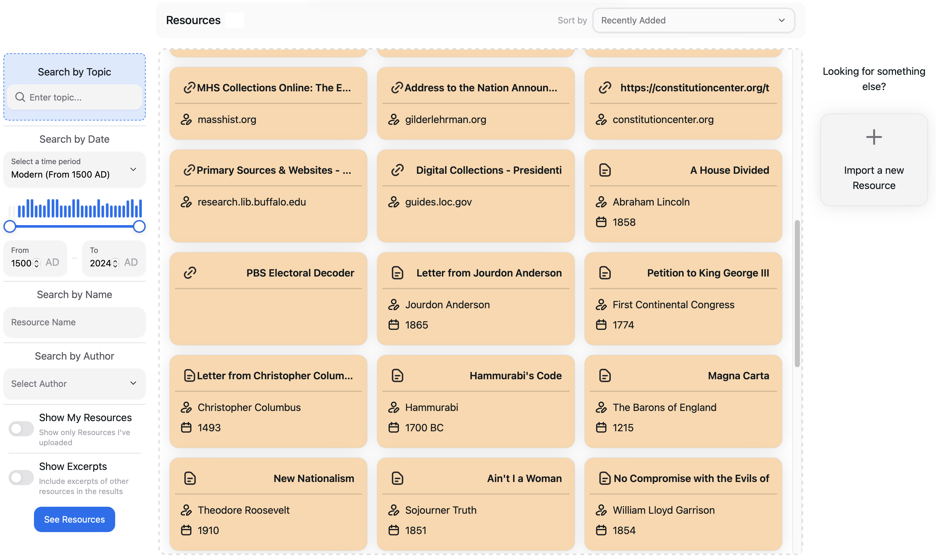Click link icon on constitutioncenter.org URL card
936x560 pixels.
click(604, 88)
